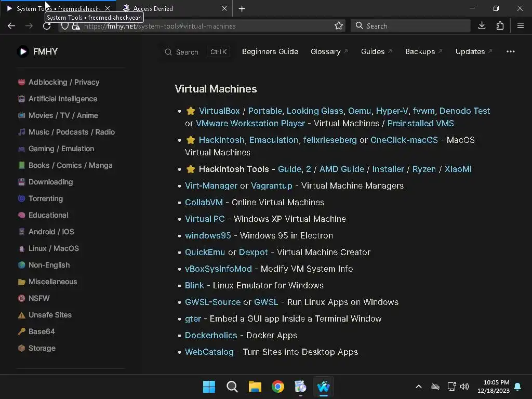532x399 pixels.
Task: Focus the browser Search field
Action: coord(410,26)
